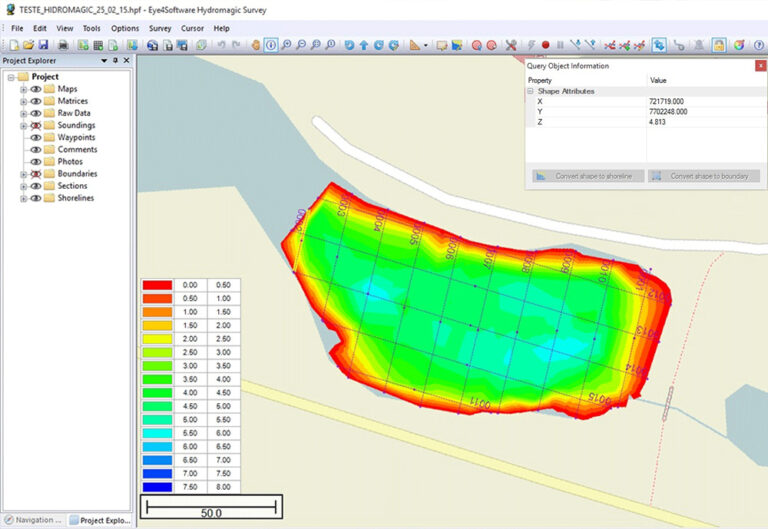Select the query info cursor tool
The image size is (768, 529).
tap(271, 45)
